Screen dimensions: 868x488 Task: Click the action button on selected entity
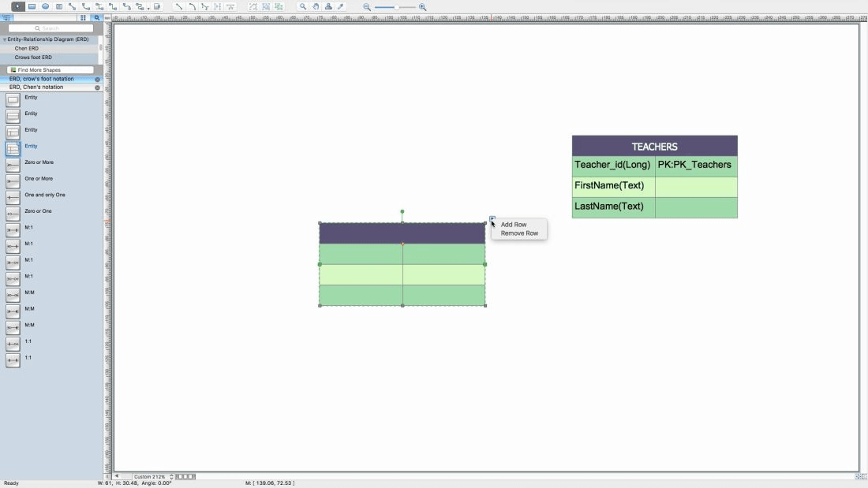click(x=492, y=218)
